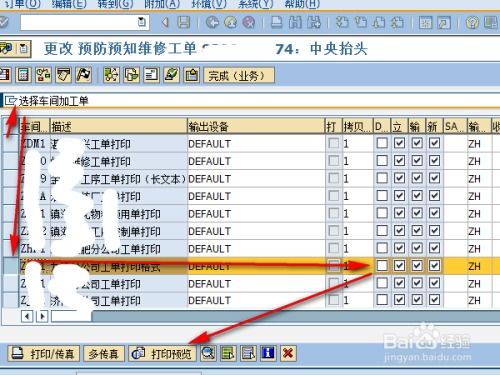
Task: Click the table scroll-right arrow button
Action: click(42, 316)
